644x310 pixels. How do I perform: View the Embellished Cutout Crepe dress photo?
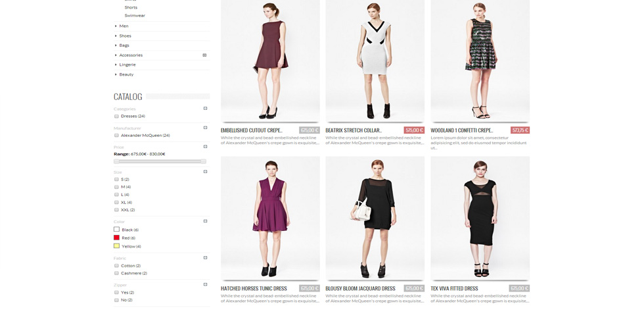tap(270, 61)
